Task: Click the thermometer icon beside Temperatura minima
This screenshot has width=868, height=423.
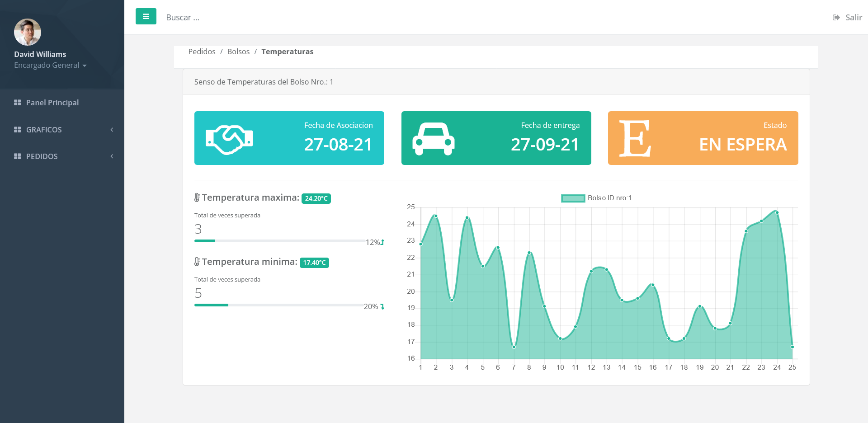Action: [x=197, y=262]
